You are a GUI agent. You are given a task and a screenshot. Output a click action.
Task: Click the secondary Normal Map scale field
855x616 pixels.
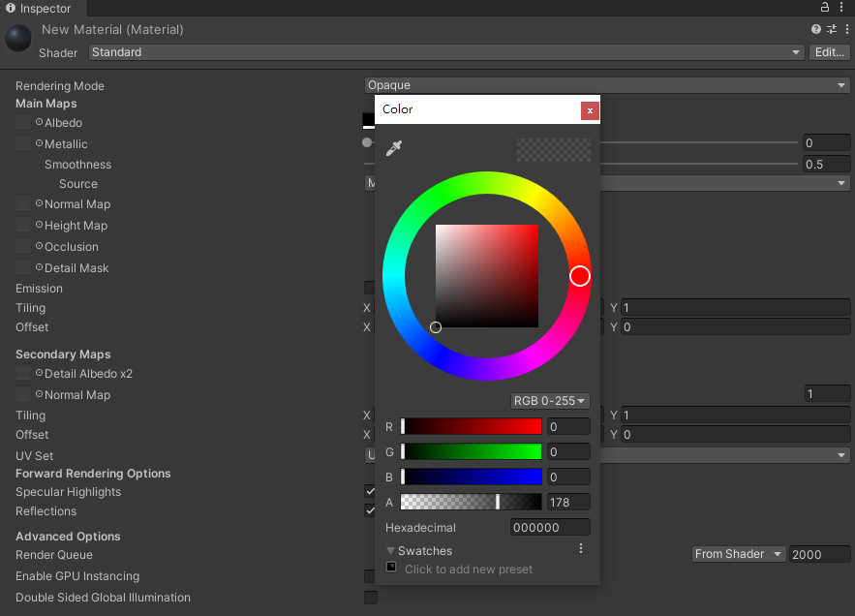827,394
